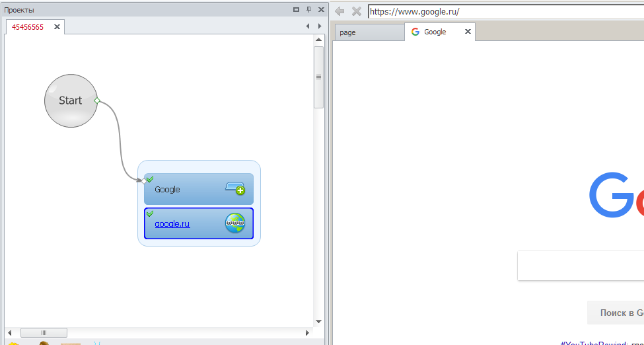The height and width of the screenshot is (345, 644).
Task: Select the Start node in the project canvas
Action: tap(71, 100)
